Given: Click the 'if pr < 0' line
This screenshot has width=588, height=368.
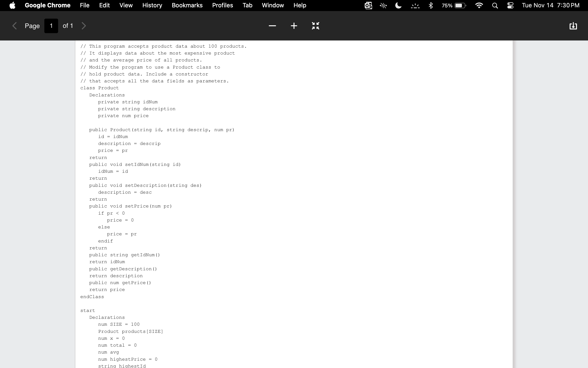Looking at the screenshot, I should (112, 213).
